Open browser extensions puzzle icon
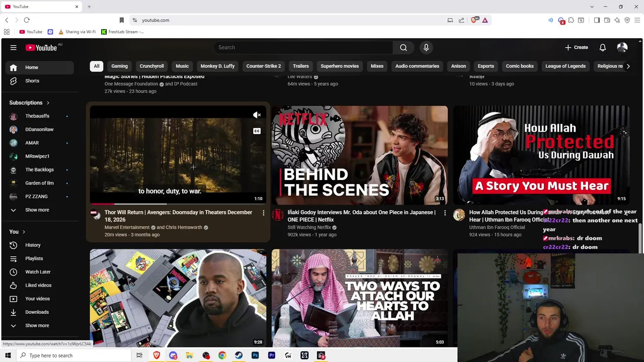 click(571, 20)
